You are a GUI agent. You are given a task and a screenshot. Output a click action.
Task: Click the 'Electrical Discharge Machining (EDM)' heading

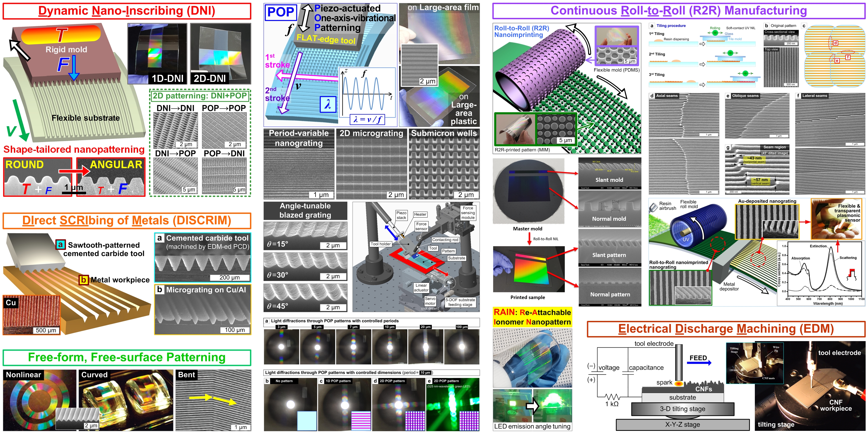point(726,329)
